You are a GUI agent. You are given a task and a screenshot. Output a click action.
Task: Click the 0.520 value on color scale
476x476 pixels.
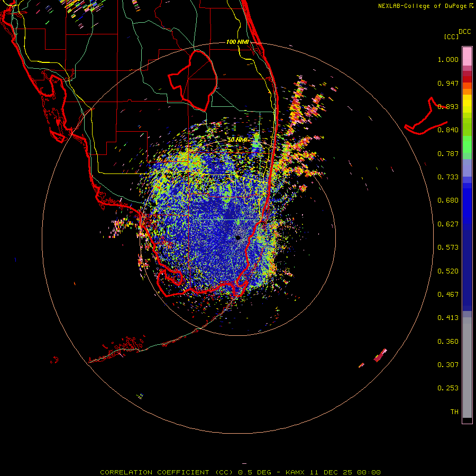coord(448,271)
